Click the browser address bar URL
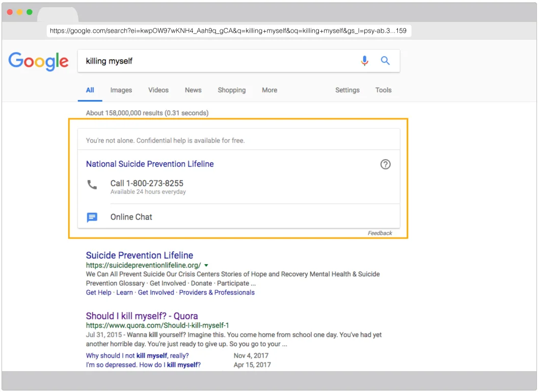538x392 pixels. tap(229, 31)
